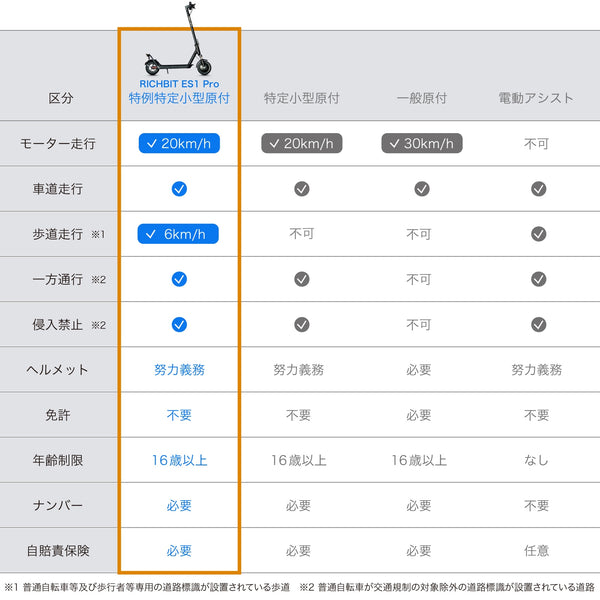600x600 pixels.
Task: Click the gray 20km/h badge under 特定小型原付
Action: tap(301, 143)
